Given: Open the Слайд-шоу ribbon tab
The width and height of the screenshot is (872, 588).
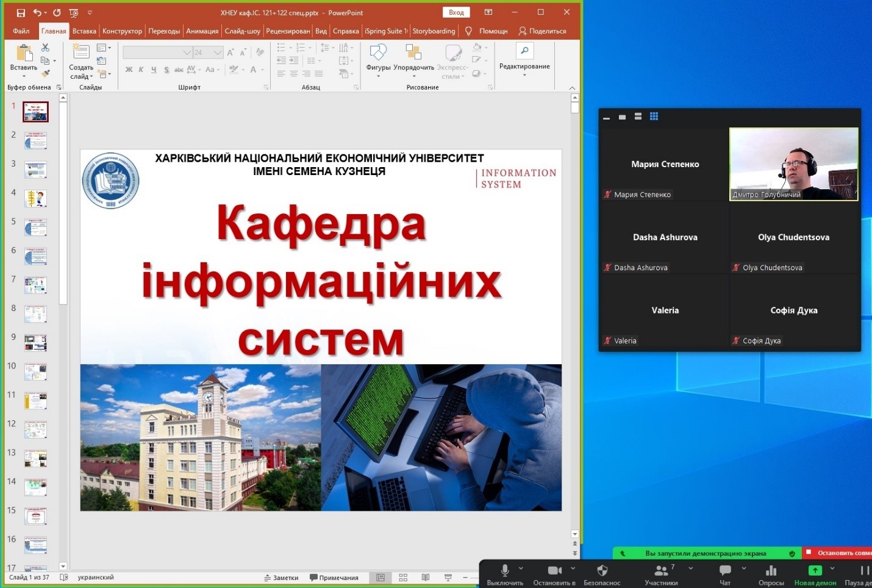Looking at the screenshot, I should click(242, 31).
